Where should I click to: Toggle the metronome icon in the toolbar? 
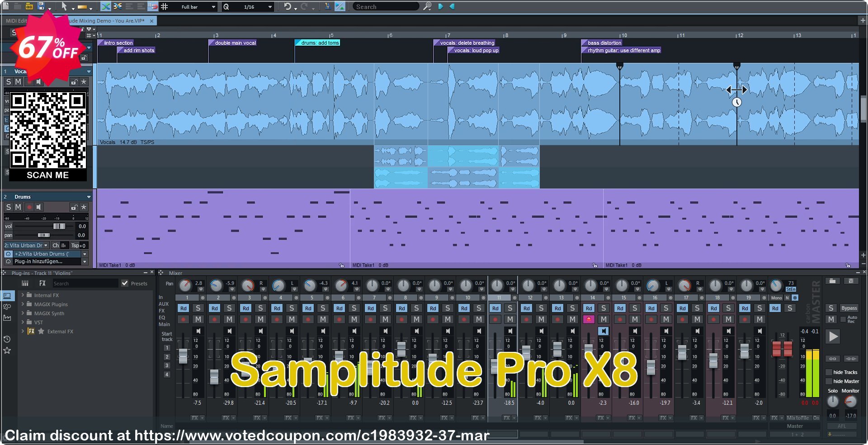[x=328, y=6]
